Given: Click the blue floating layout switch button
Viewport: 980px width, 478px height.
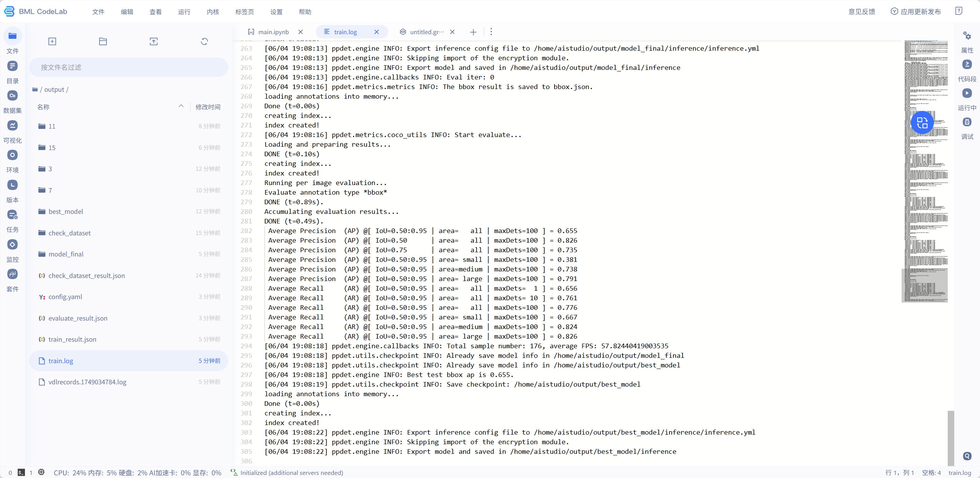Looking at the screenshot, I should 922,122.
